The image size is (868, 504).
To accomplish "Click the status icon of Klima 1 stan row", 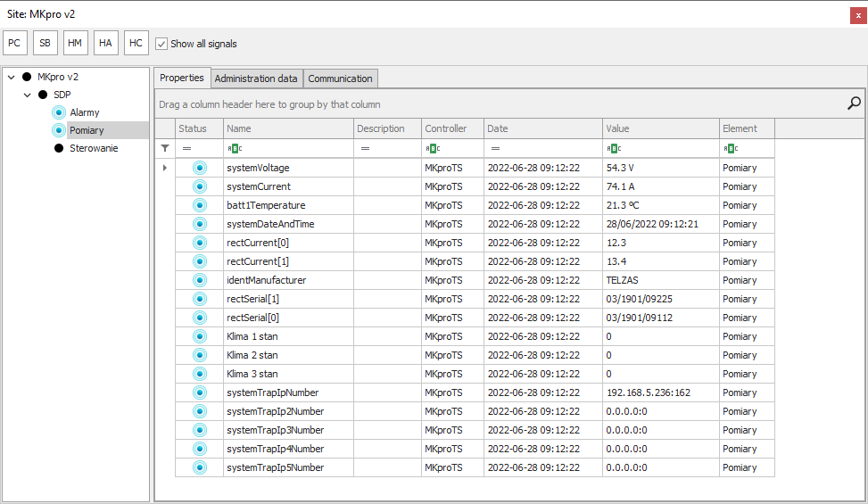I will [200, 336].
